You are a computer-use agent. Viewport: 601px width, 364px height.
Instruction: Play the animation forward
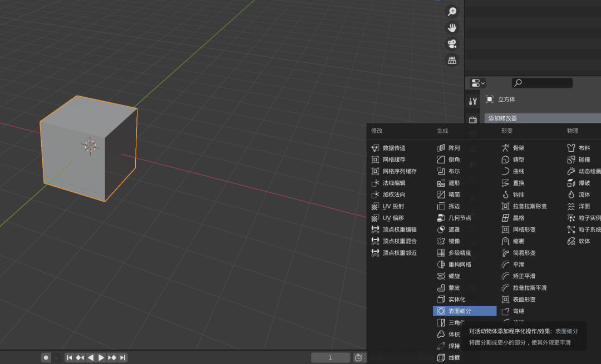point(101,357)
